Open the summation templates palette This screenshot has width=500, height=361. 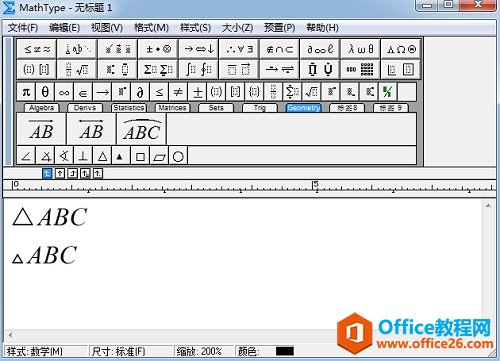click(x=158, y=69)
